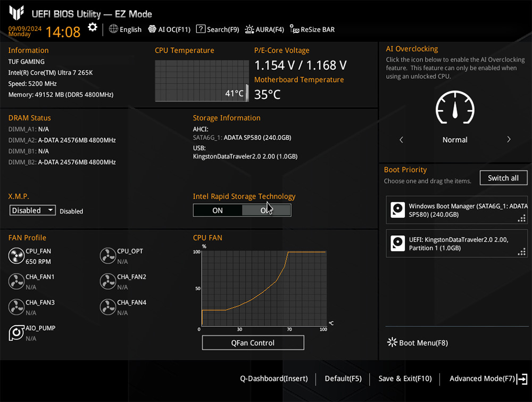Click DIMM_A2 A-DATA 24576MB entry

tap(62, 140)
